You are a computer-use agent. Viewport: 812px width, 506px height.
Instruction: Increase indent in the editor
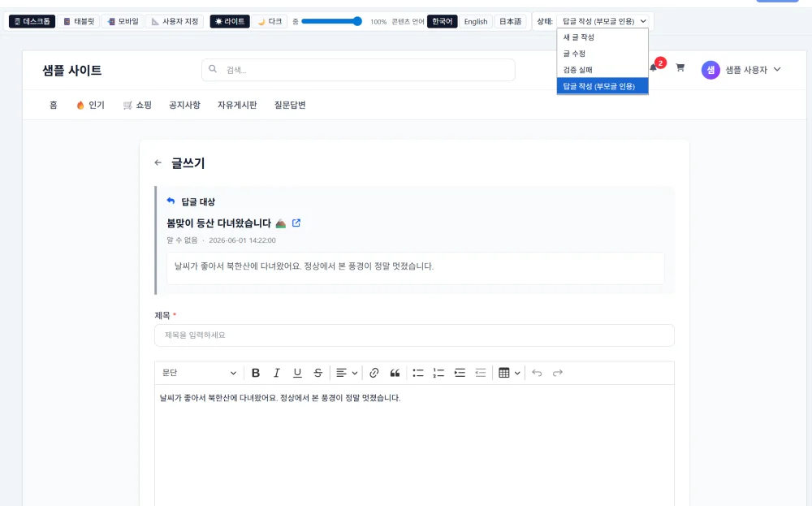(460, 373)
